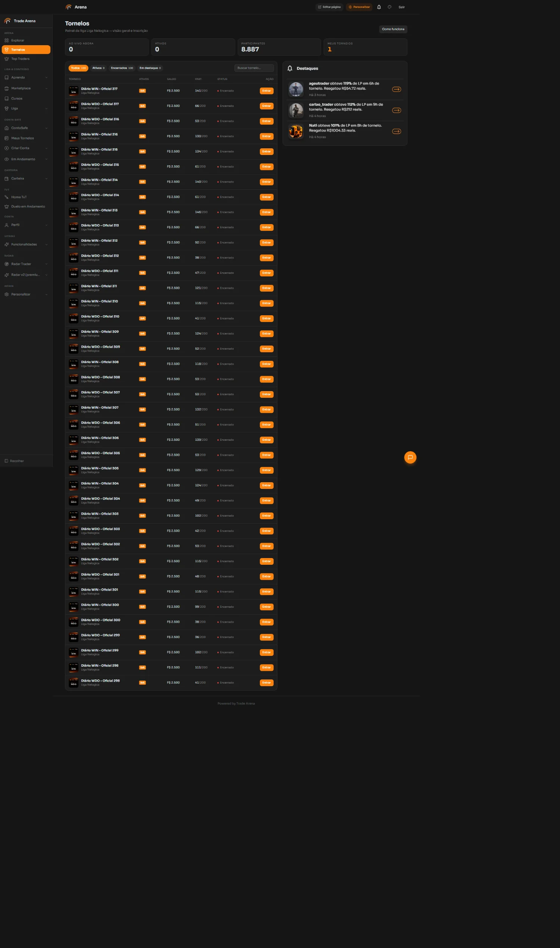This screenshot has width=560, height=948.
Task: Click Diário WDO – Oficial 306 name
Action: pyautogui.click(x=101, y=422)
